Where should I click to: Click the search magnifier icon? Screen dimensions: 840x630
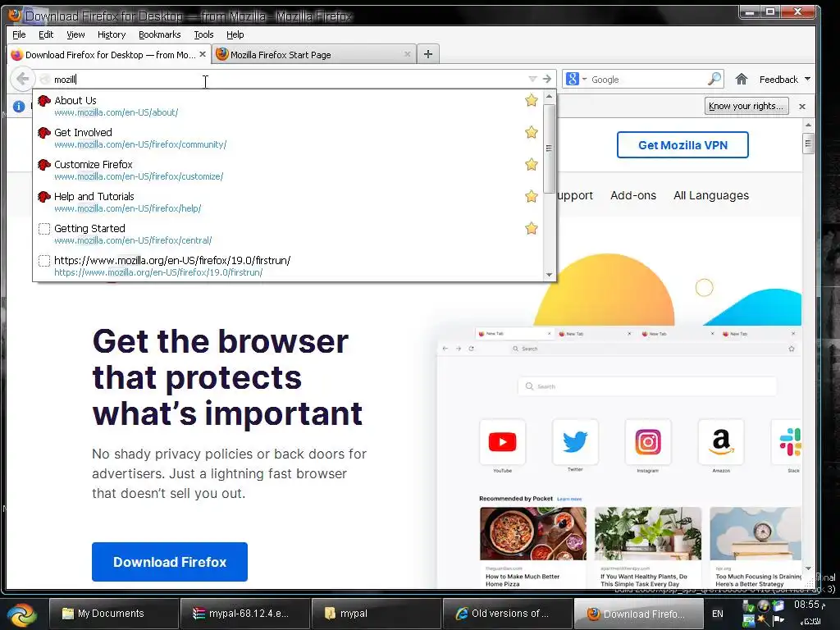pyautogui.click(x=714, y=80)
